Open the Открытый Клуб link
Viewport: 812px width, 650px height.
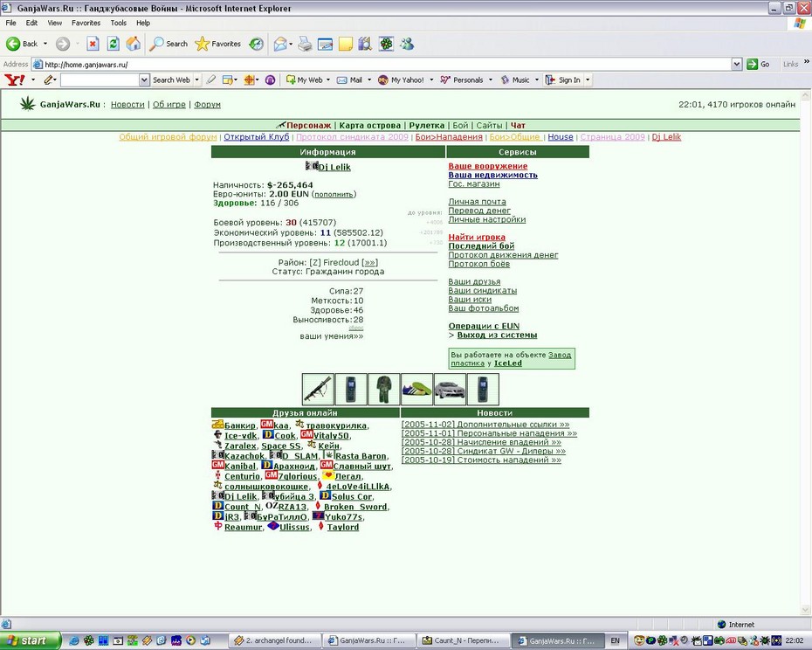(x=257, y=137)
